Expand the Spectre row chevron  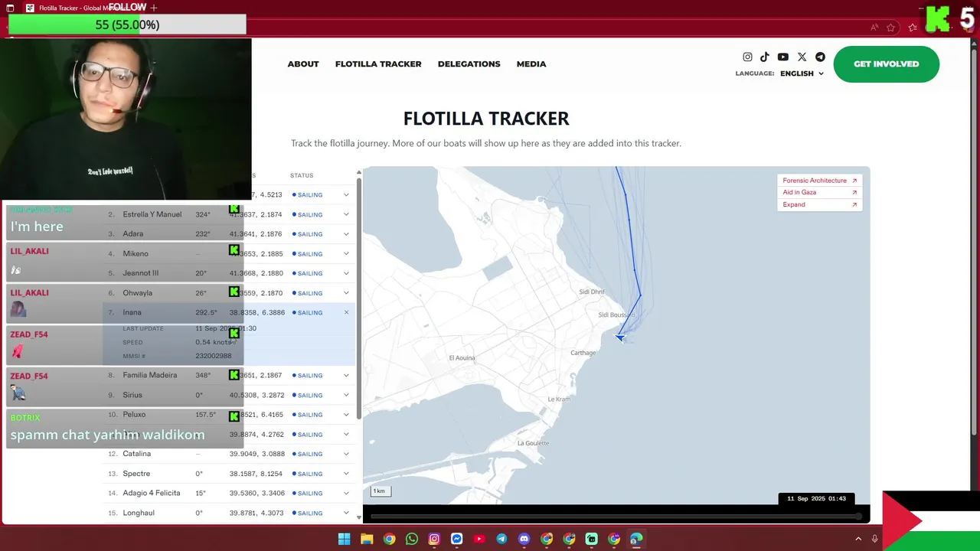click(346, 474)
